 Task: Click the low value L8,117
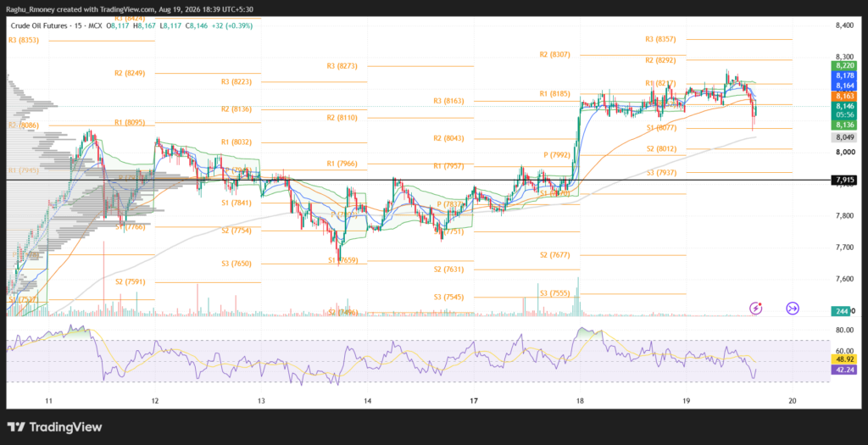click(170, 25)
